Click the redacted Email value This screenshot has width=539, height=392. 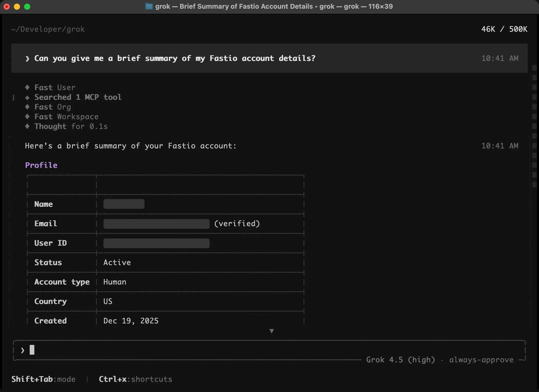click(x=156, y=224)
